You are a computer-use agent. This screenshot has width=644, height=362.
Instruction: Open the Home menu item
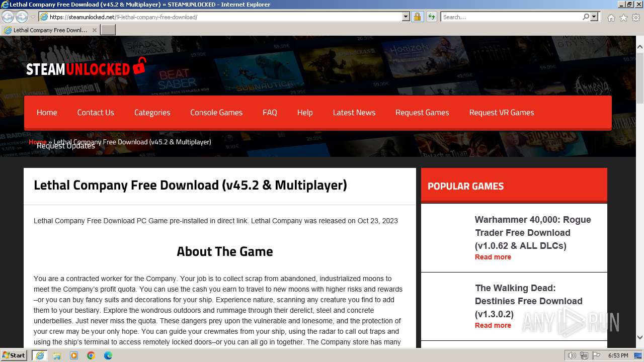coord(47,113)
